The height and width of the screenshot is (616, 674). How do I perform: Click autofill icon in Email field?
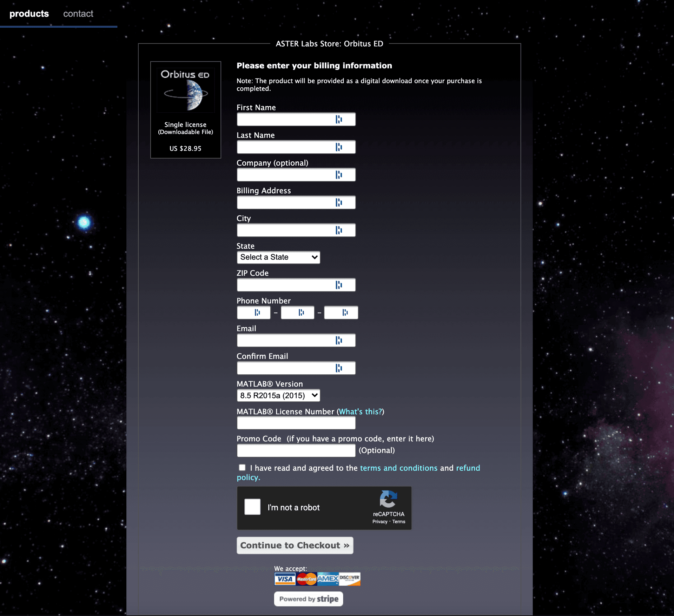(x=338, y=341)
